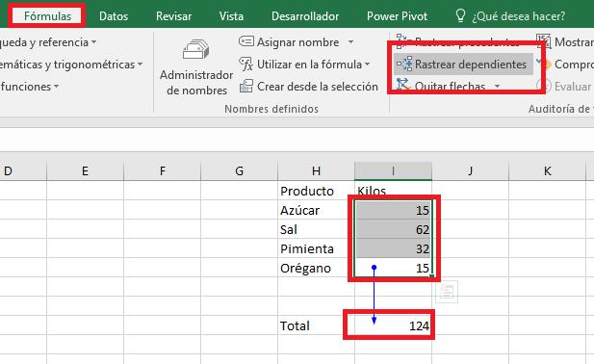Image resolution: width=594 pixels, height=364 pixels.
Task: Expand the Quitar flechas dropdown arrow
Action: (x=497, y=87)
